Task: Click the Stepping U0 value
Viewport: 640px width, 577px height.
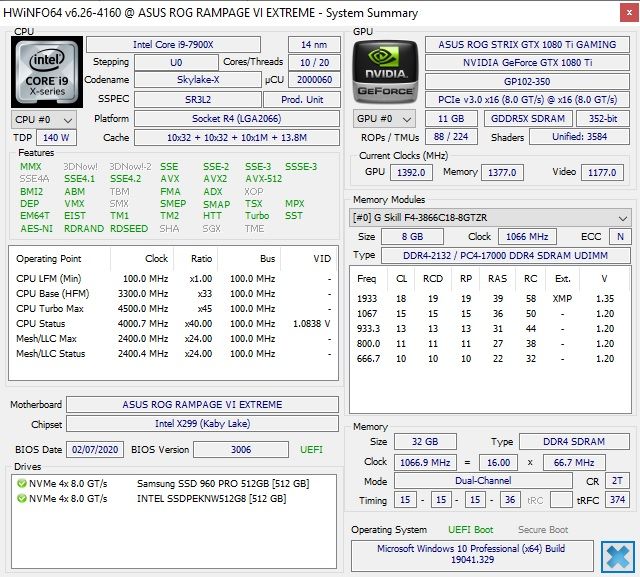Action: (x=176, y=62)
